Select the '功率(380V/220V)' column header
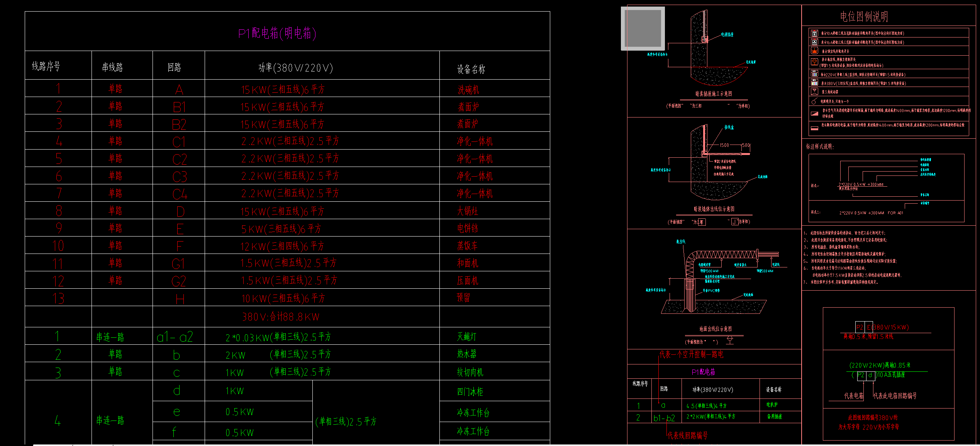Image resolution: width=980 pixels, height=446 pixels. pos(295,68)
